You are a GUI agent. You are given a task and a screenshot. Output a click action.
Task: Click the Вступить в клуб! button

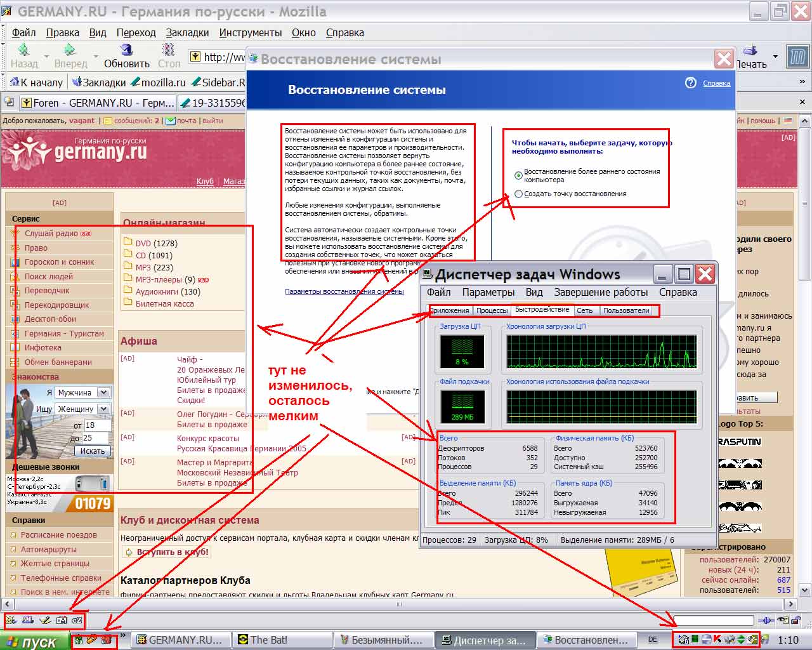click(167, 552)
